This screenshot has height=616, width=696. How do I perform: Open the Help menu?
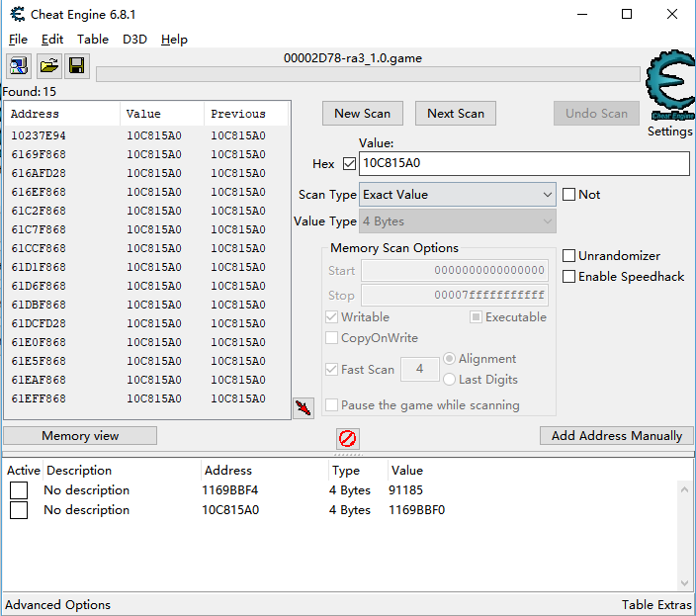coord(174,40)
